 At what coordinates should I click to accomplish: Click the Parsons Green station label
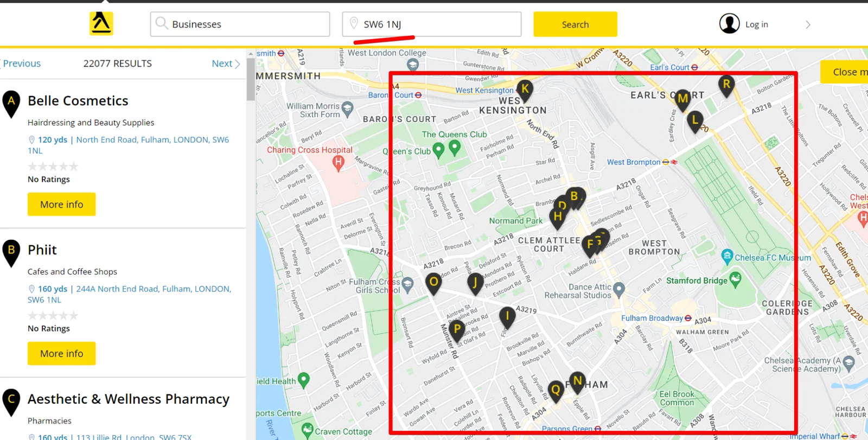point(567,429)
